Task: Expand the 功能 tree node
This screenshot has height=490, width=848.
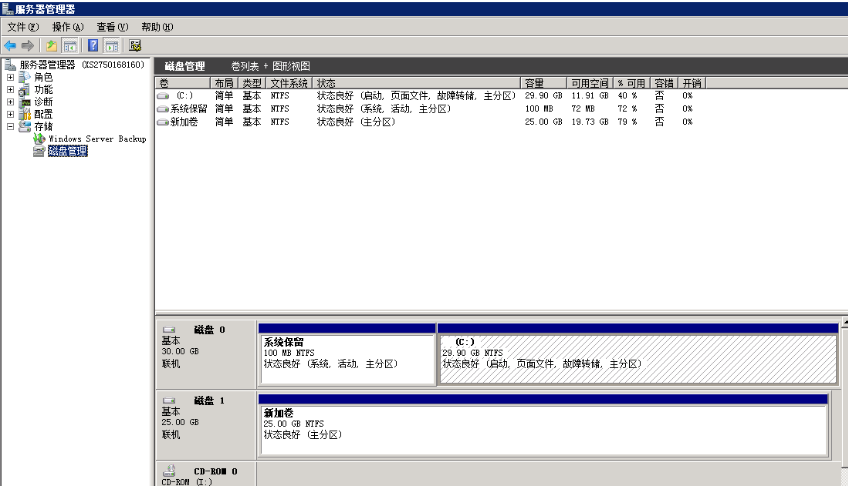Action: coord(10,90)
